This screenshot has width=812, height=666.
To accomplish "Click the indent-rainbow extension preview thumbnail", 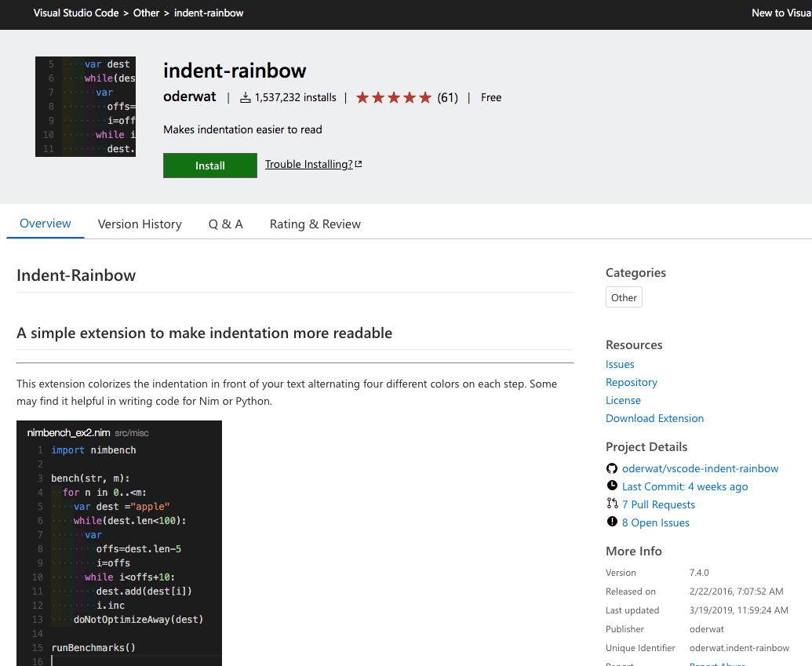I will point(85,107).
